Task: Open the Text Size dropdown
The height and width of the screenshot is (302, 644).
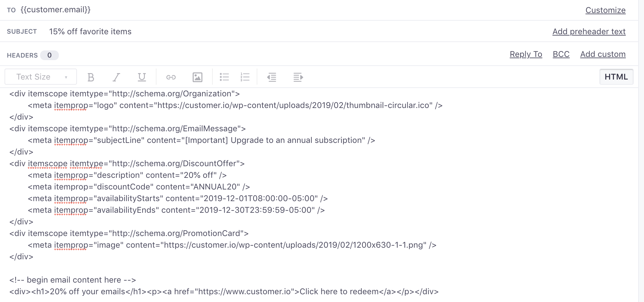Action: tap(40, 77)
